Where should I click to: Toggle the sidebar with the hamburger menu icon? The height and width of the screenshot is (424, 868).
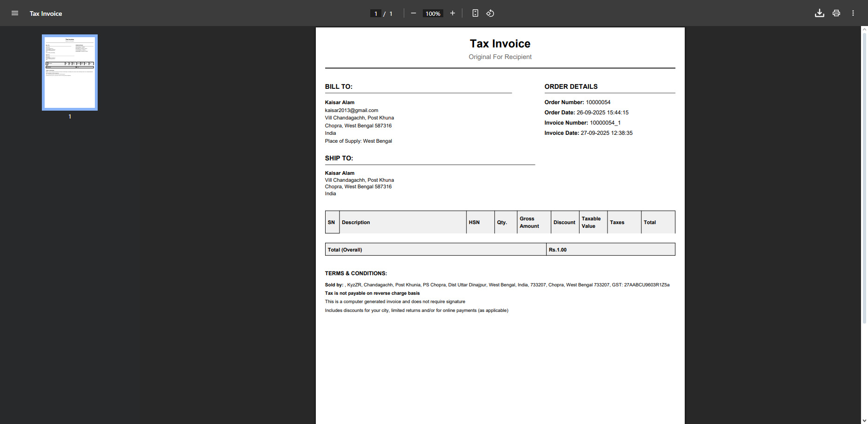pos(15,13)
